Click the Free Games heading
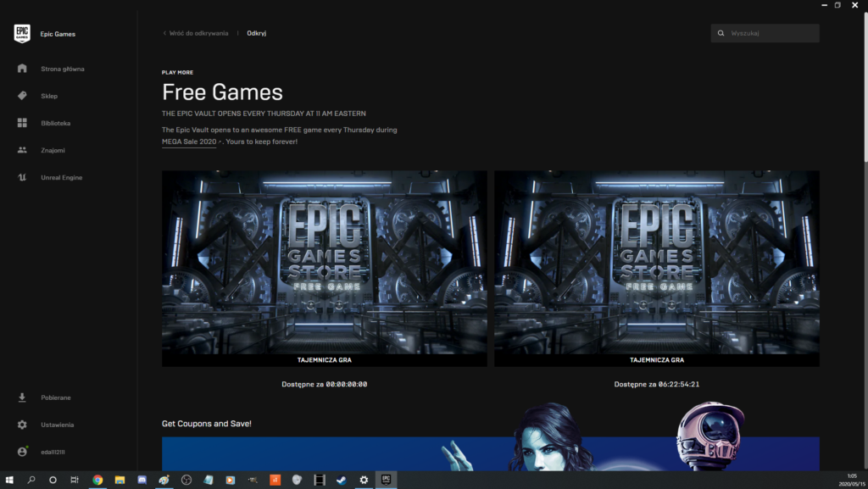This screenshot has width=868, height=489. click(x=222, y=92)
